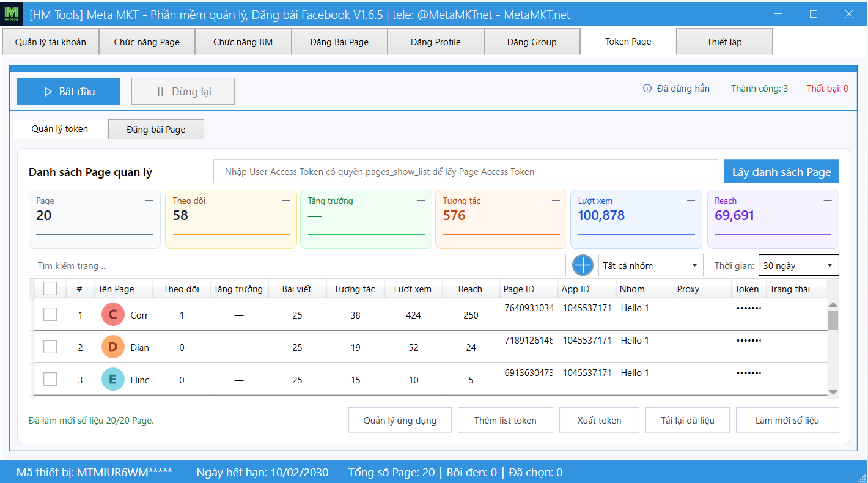Sort by the Tăng trưởng column header
The height and width of the screenshot is (483, 868).
pyautogui.click(x=238, y=289)
